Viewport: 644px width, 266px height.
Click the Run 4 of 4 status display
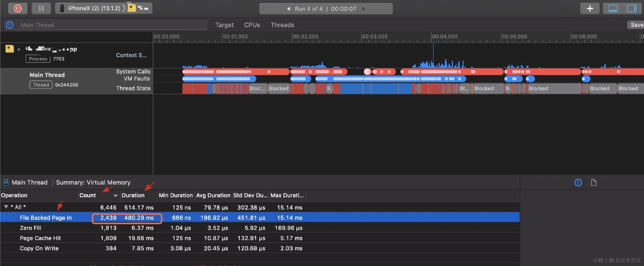tap(326, 9)
